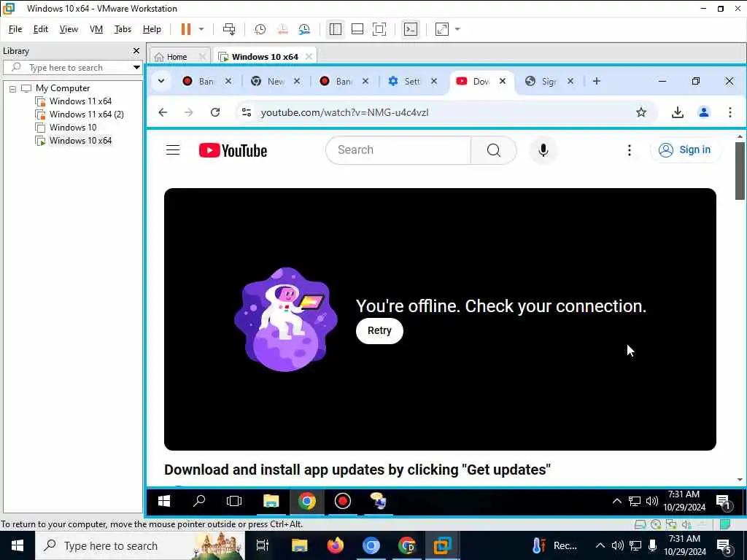
Task: Click guest taskbar red record app
Action: (x=343, y=501)
